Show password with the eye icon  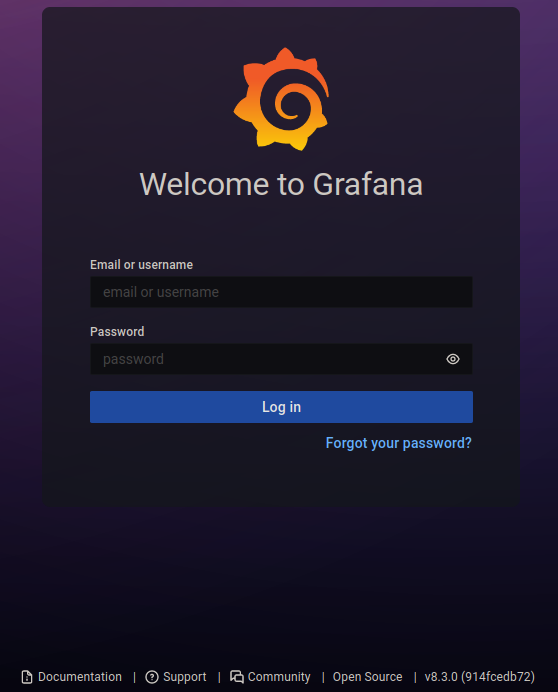tap(452, 359)
